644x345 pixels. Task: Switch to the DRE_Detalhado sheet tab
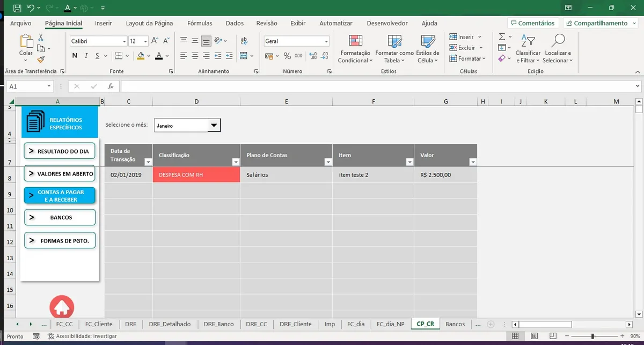point(170,324)
